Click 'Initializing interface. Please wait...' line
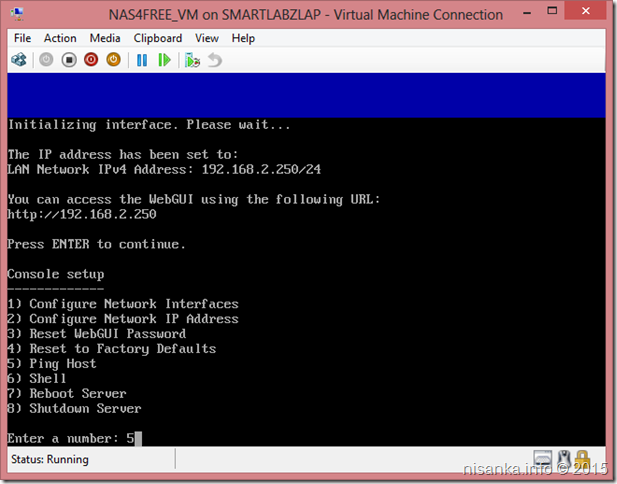The image size is (617, 484). pyautogui.click(x=149, y=125)
